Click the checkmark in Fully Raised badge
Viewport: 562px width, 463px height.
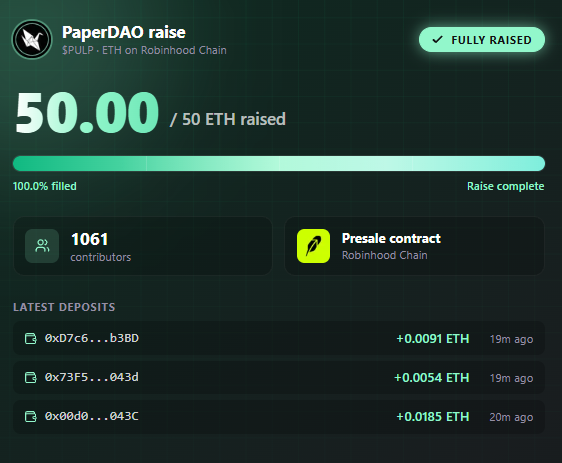pyautogui.click(x=437, y=39)
